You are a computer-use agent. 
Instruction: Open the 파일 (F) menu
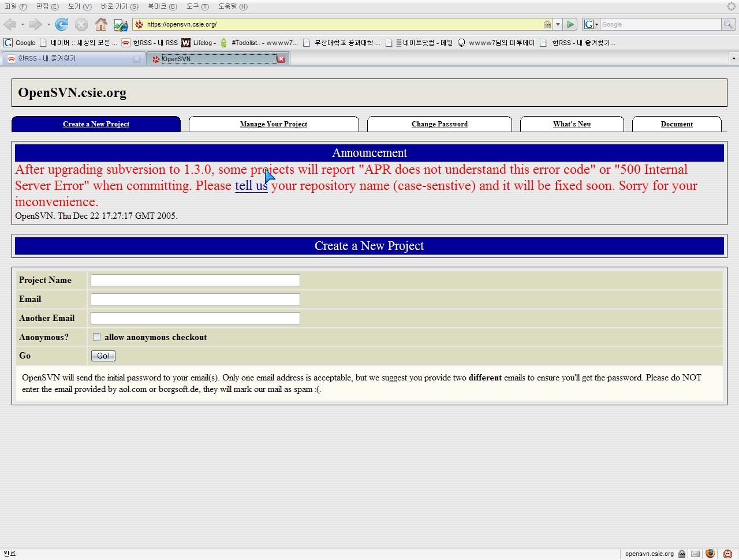pos(16,6)
